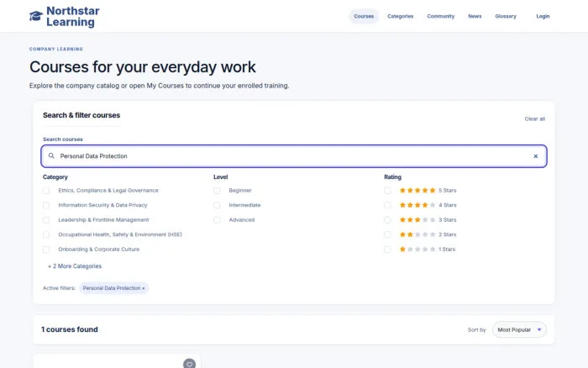Viewport: 588px width, 368px height.
Task: Click the Northstar Learning graduation cap logo
Action: [x=36, y=16]
